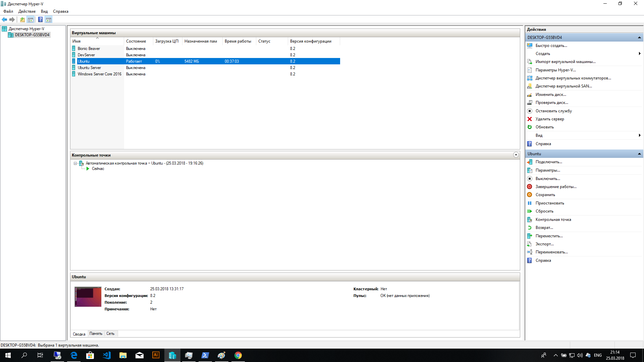The height and width of the screenshot is (362, 644).
Task: Select the Windows Server Core 2016 VM
Action: (99, 74)
